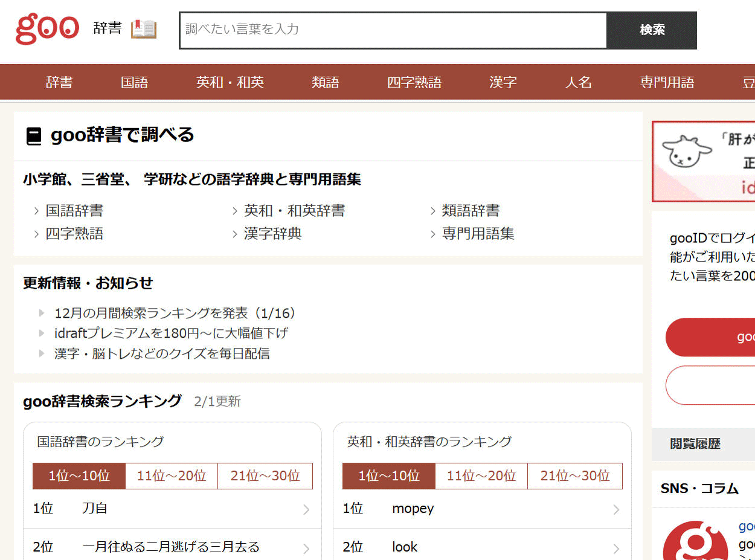Open the idraftプレミアム price announcement
This screenshot has height=560, width=755.
coord(171,333)
